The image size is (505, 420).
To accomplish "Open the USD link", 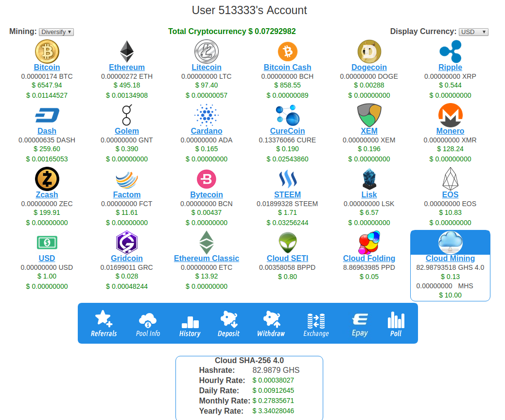I will [47, 259].
